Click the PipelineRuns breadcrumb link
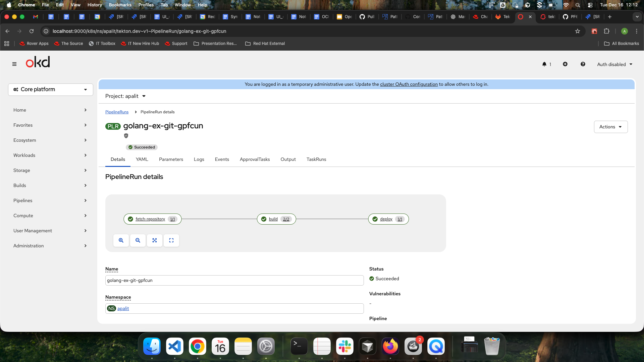 pos(117,112)
